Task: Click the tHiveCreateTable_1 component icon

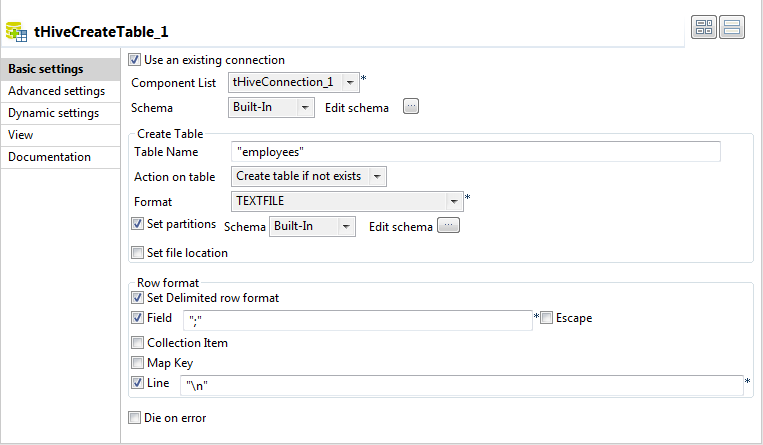Action: (x=16, y=30)
